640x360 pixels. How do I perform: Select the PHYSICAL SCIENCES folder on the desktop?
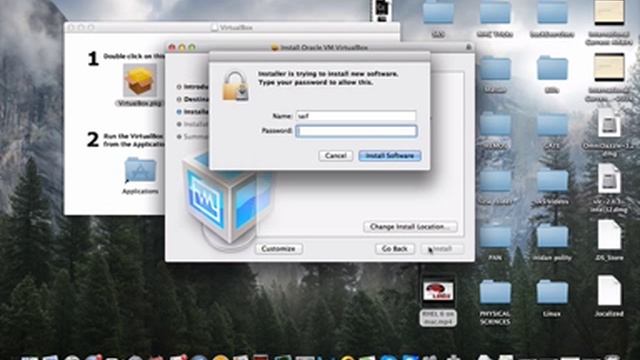point(495,292)
